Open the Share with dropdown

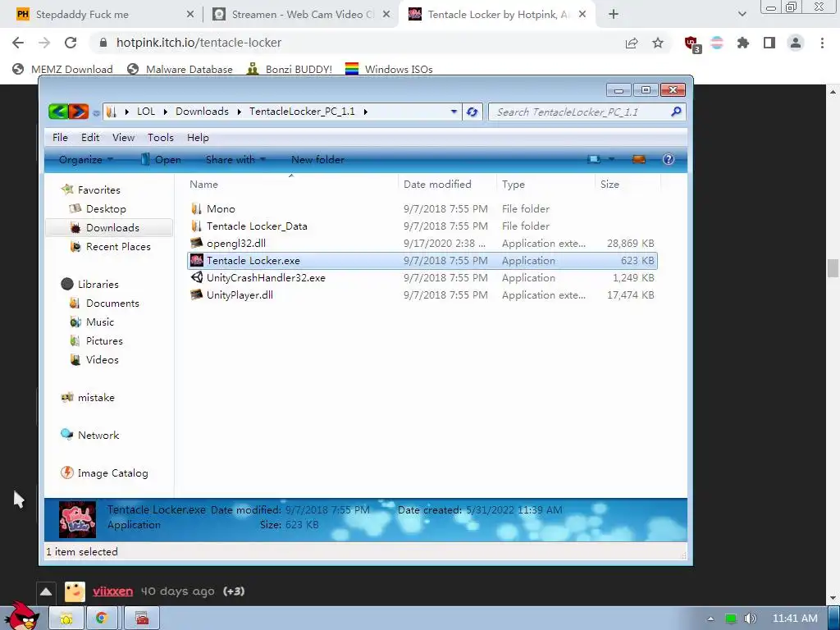[235, 160]
